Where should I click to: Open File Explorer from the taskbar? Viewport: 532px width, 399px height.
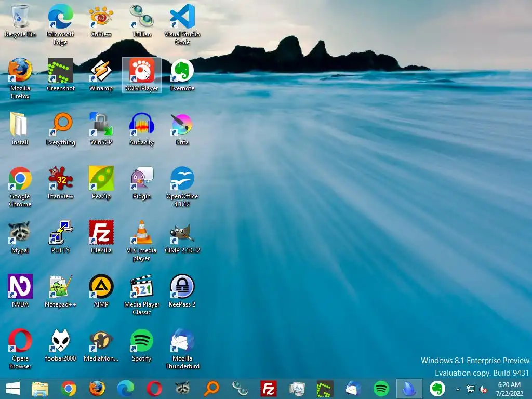(x=40, y=389)
